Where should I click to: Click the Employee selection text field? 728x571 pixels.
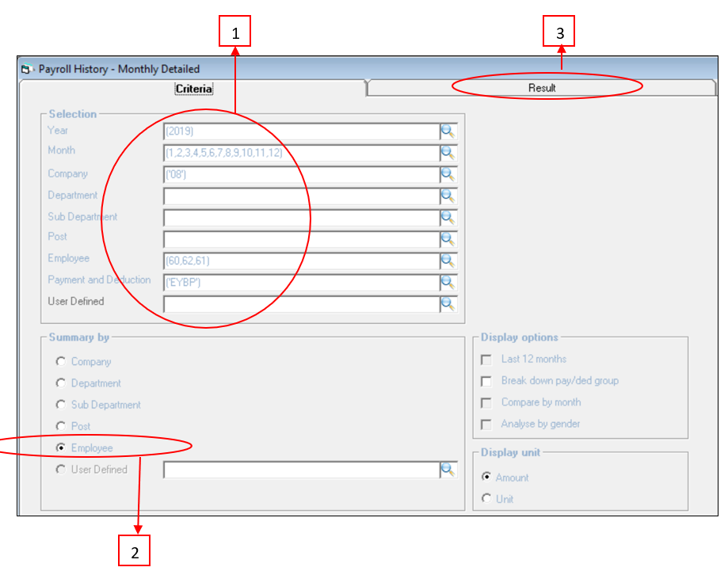(301, 261)
